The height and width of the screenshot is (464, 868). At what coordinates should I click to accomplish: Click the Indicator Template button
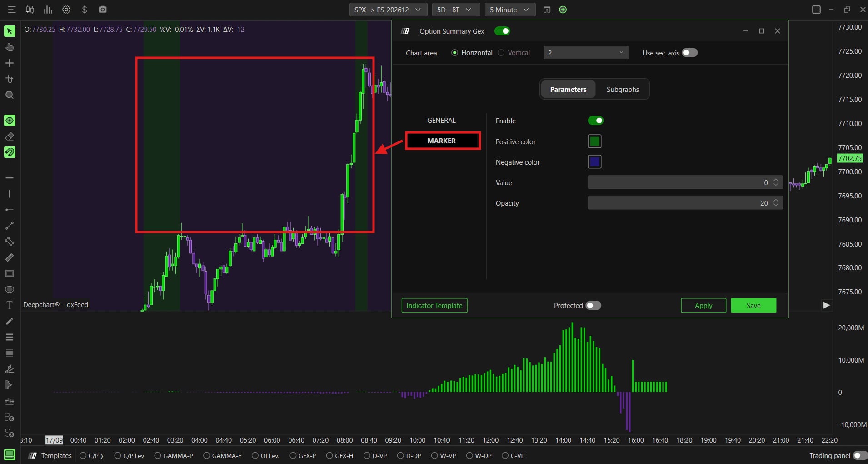[434, 305]
